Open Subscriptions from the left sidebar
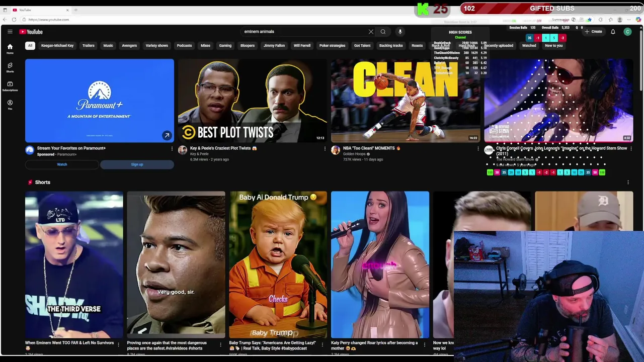The width and height of the screenshot is (644, 362). (x=10, y=86)
